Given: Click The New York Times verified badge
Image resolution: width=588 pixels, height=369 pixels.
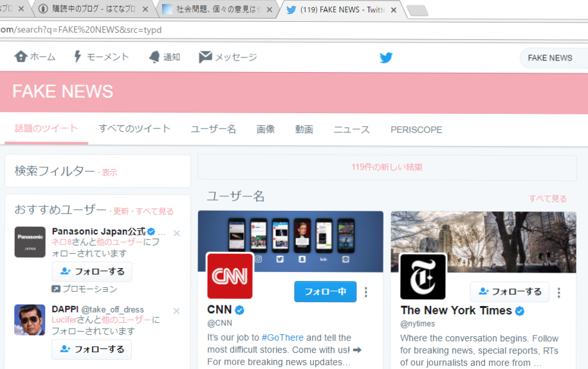Looking at the screenshot, I should pyautogui.click(x=520, y=311).
